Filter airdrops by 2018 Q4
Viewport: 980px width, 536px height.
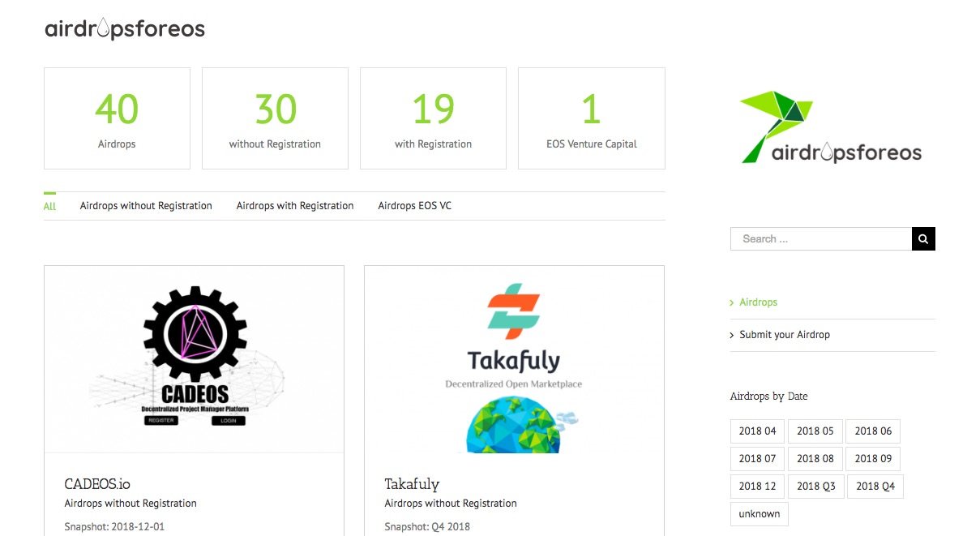(875, 487)
